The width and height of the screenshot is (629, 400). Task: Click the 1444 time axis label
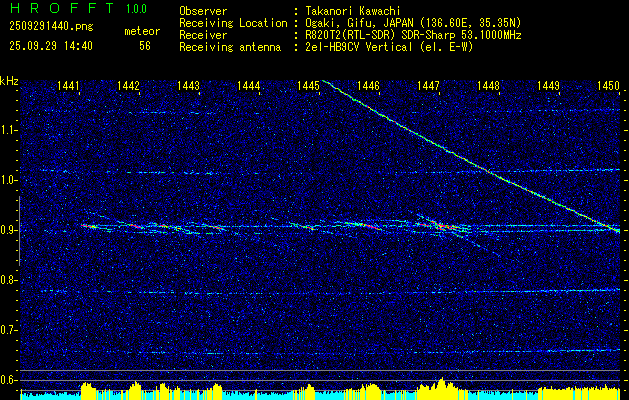248,85
